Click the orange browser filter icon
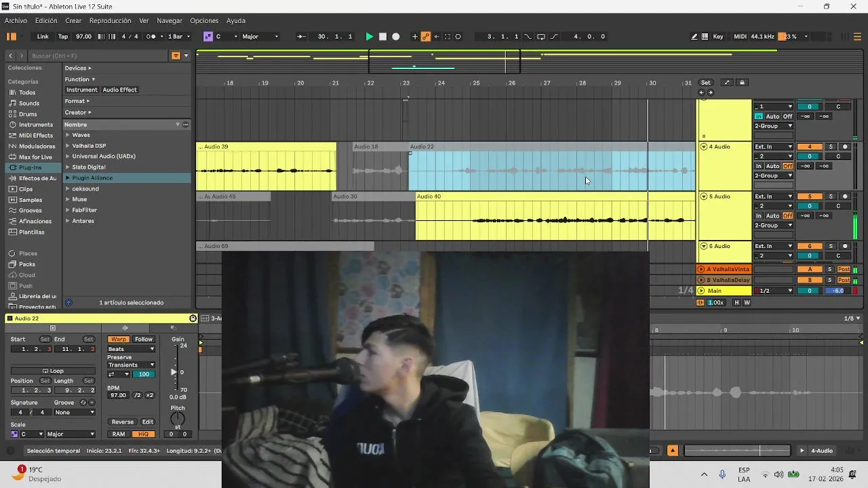868x488 pixels. pos(176,56)
